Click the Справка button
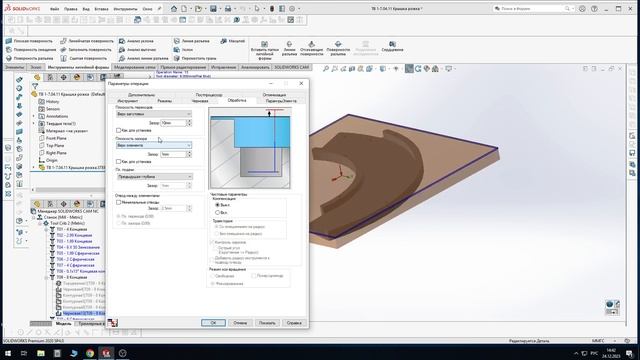This screenshot has width=640, height=360. (294, 323)
